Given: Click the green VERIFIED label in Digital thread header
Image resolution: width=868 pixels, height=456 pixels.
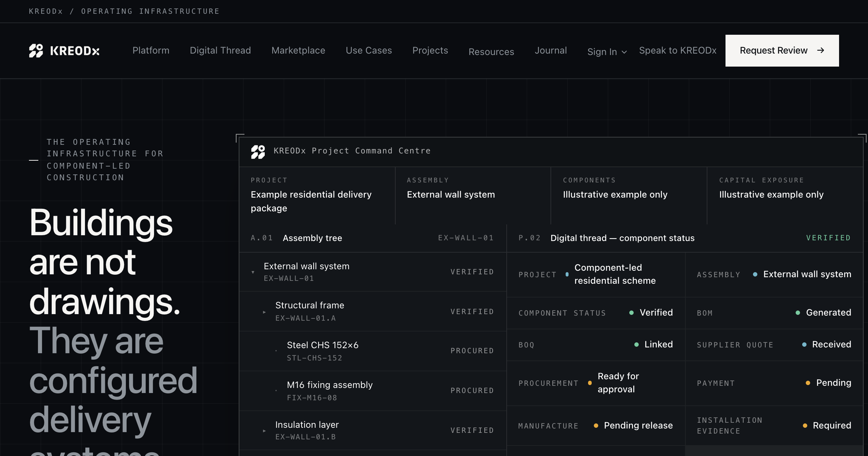Looking at the screenshot, I should pos(828,238).
